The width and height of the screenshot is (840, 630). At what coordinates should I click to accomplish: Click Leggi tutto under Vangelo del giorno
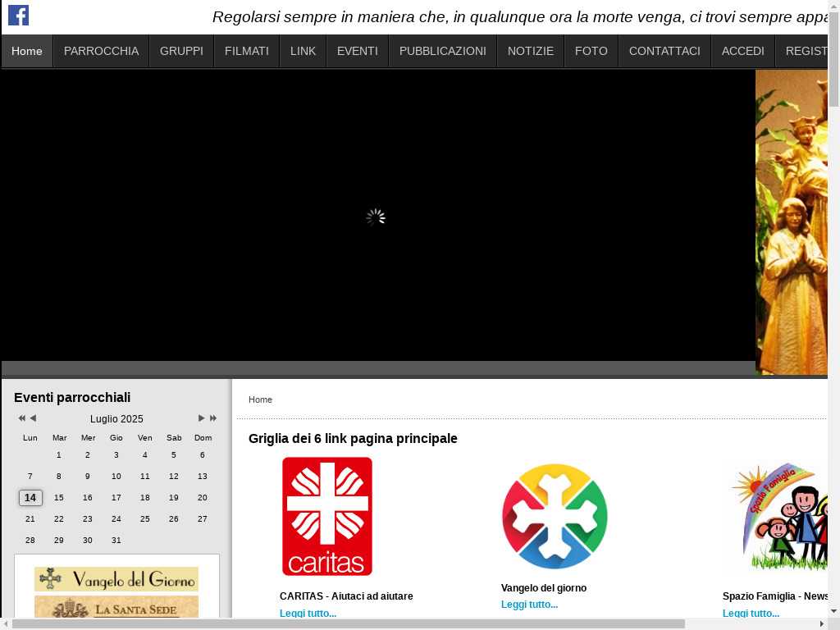[529, 605]
